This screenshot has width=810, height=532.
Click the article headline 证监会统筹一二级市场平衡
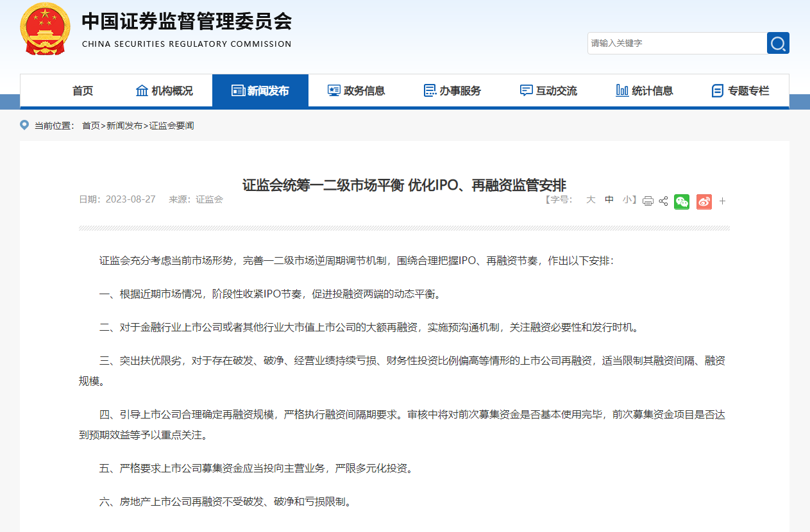(x=405, y=185)
